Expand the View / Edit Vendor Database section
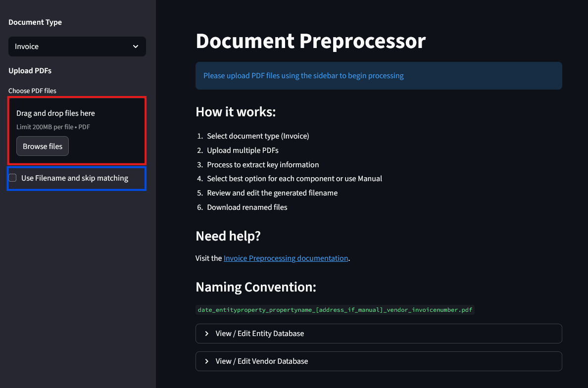The width and height of the screenshot is (588, 388). point(261,361)
